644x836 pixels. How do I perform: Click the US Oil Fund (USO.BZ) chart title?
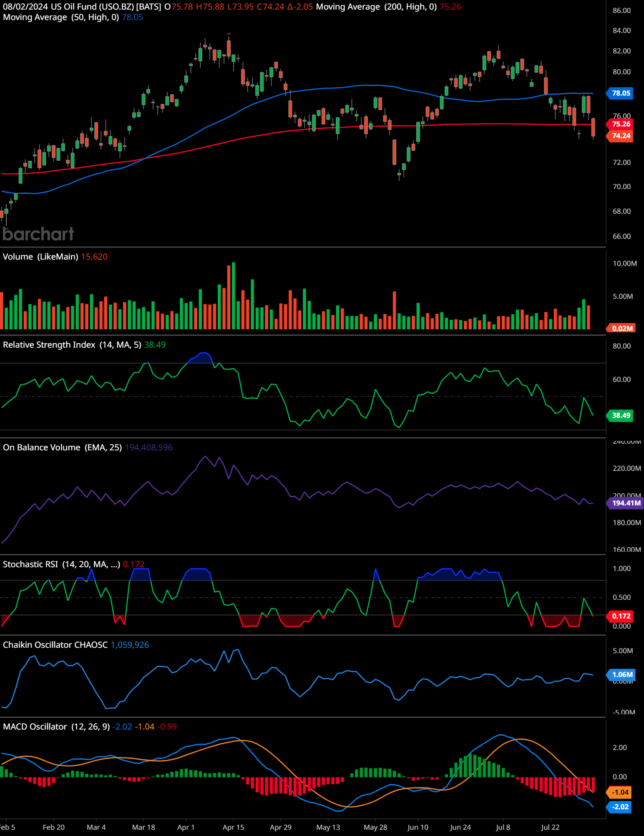pyautogui.click(x=106, y=7)
